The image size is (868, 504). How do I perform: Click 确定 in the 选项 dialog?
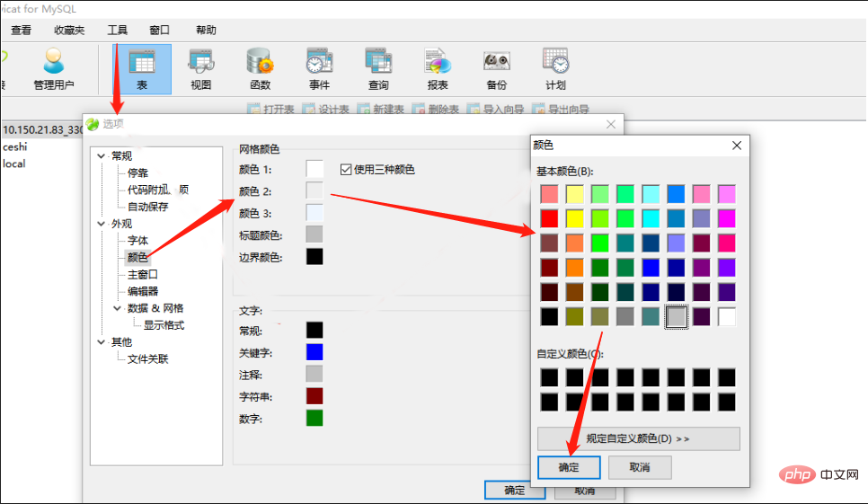(x=514, y=491)
